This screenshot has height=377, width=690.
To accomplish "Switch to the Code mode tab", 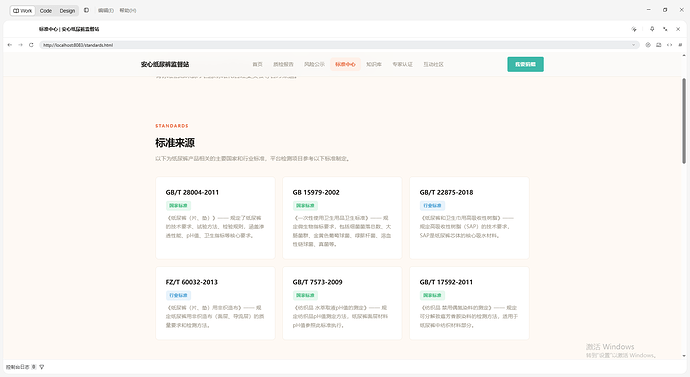I will tap(46, 11).
